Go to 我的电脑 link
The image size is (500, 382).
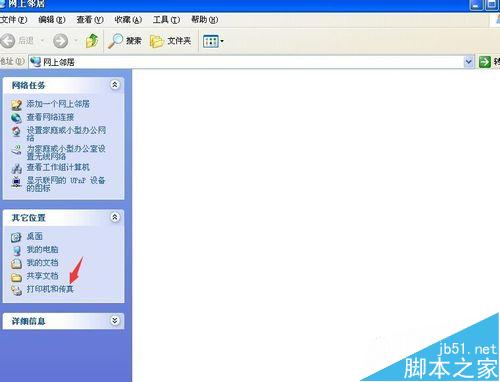coord(42,250)
